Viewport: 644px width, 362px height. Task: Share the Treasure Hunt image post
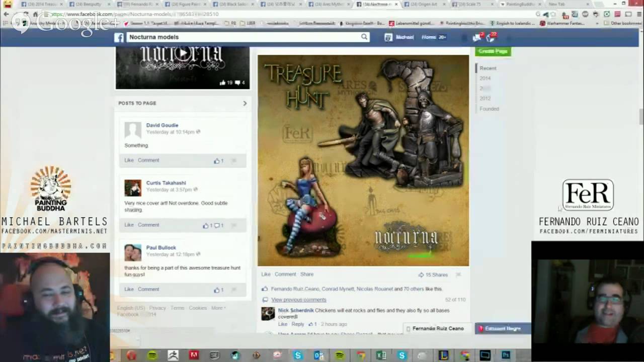click(307, 275)
